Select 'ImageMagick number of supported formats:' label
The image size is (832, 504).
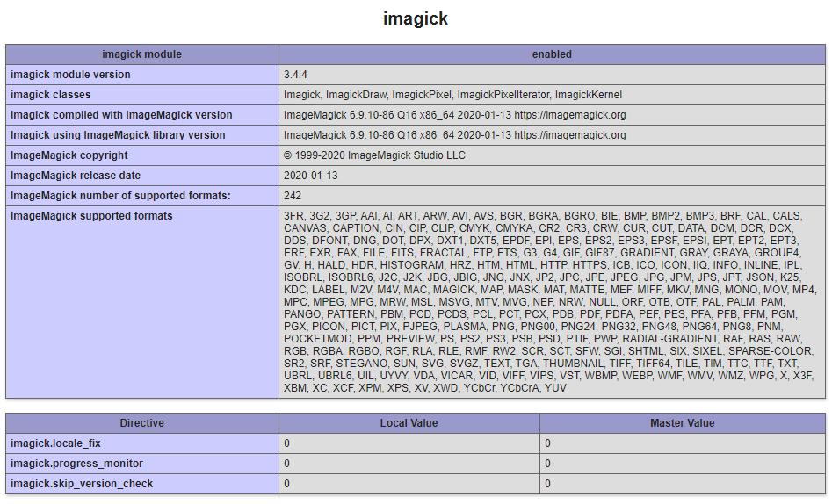tap(120, 195)
